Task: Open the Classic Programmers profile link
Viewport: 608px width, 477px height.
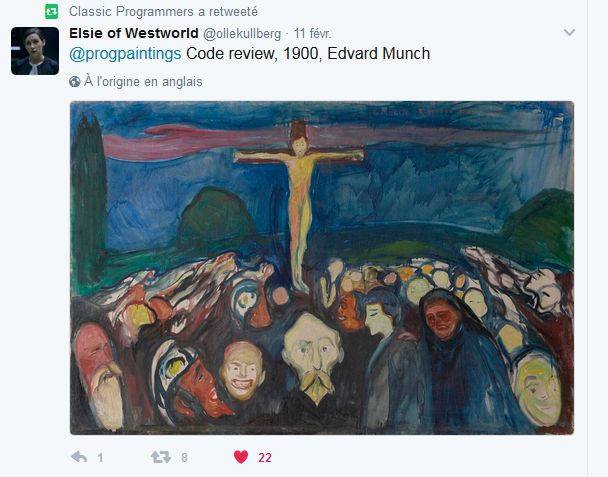Action: pyautogui.click(x=131, y=12)
